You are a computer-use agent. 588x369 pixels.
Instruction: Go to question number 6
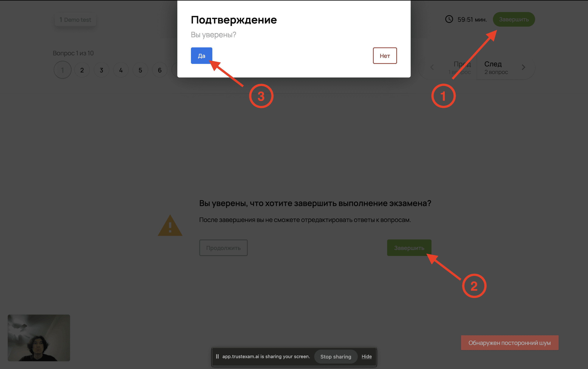coord(160,70)
